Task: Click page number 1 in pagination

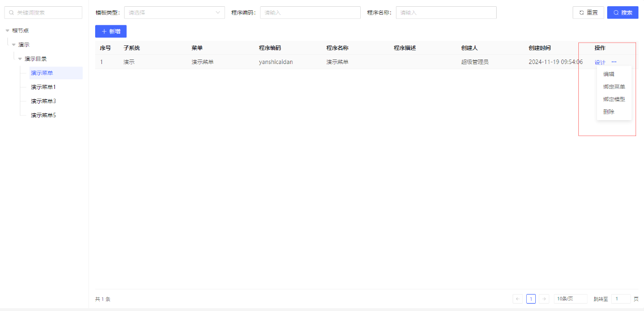Action: click(531, 299)
